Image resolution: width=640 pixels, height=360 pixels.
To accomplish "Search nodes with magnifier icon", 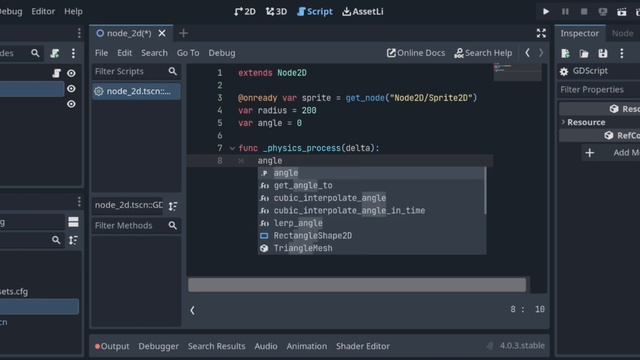I will 35,53.
